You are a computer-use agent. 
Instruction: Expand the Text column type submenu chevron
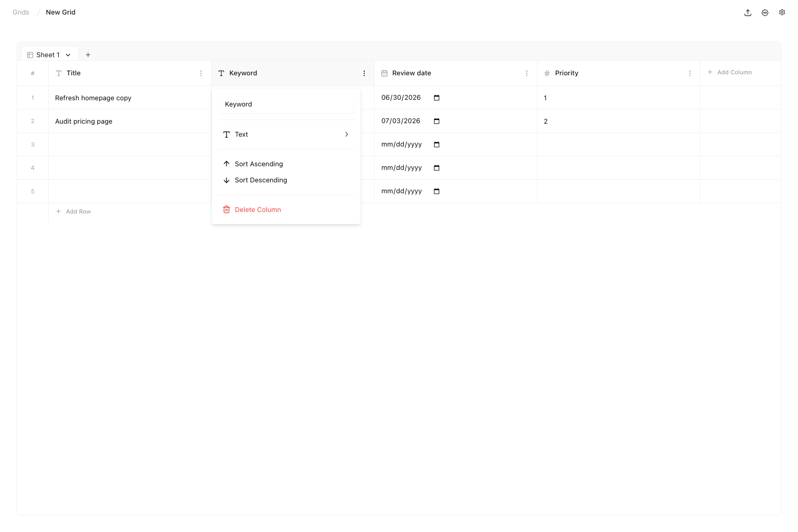(347, 134)
